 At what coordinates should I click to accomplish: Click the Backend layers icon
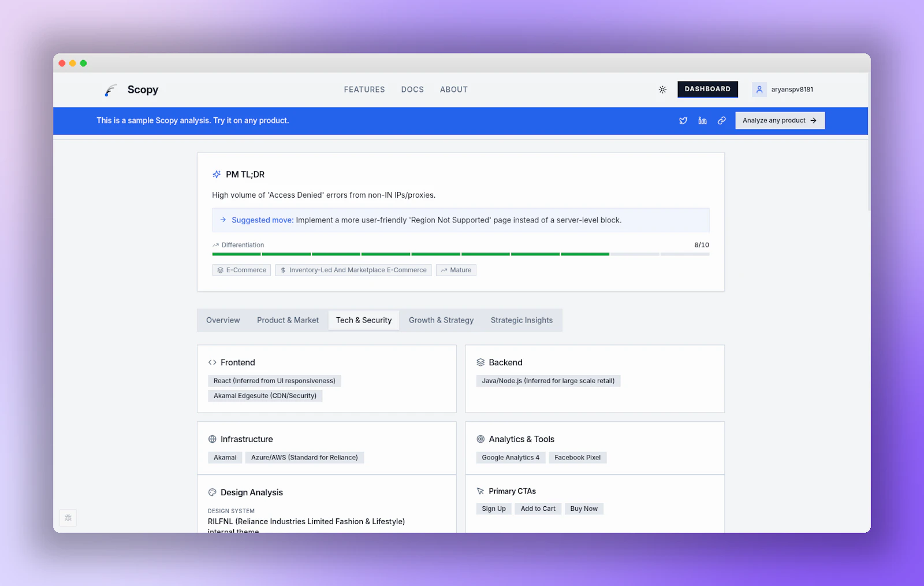coord(480,362)
